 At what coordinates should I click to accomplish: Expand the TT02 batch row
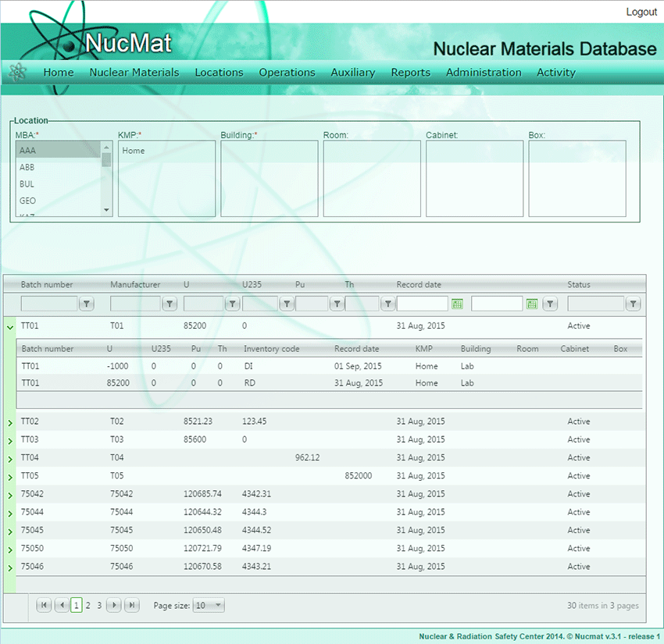[x=10, y=422]
